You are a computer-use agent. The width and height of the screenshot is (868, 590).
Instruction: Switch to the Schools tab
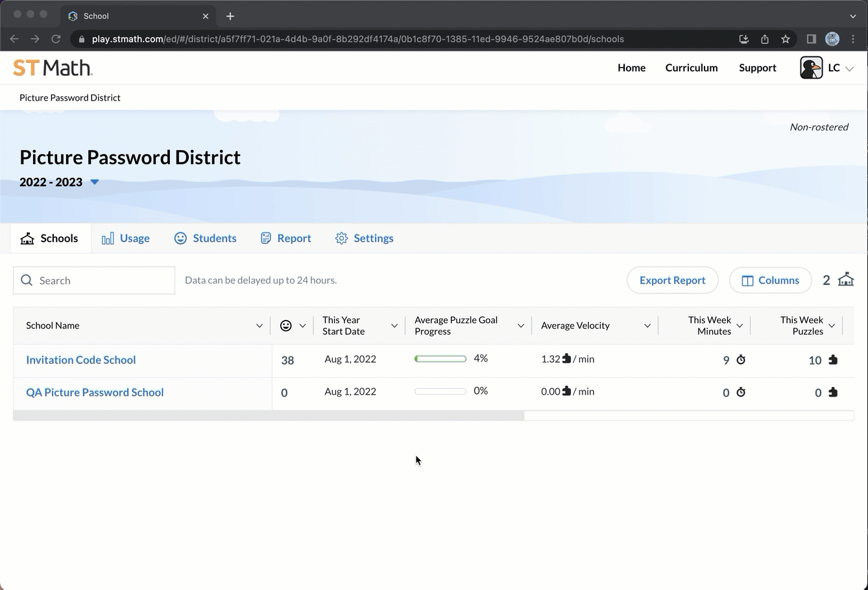coord(50,238)
